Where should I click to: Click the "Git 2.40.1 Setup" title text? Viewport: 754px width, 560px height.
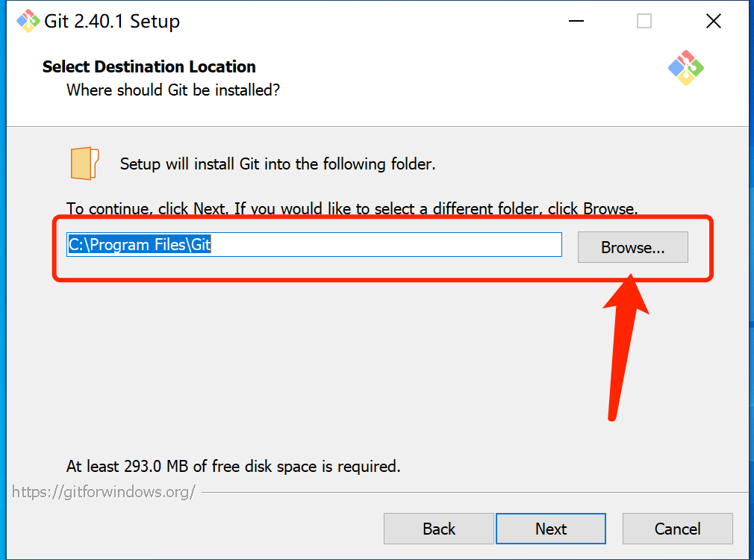[x=111, y=21]
